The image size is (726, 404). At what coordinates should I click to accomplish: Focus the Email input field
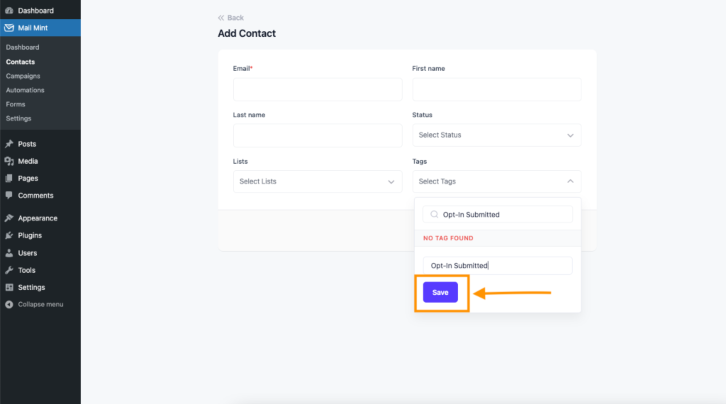click(317, 89)
